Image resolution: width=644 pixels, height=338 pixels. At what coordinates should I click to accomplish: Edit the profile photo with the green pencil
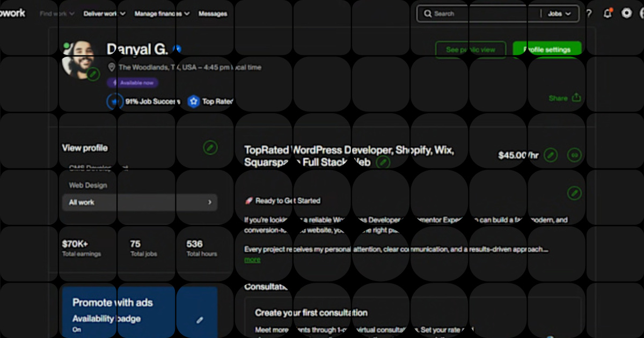click(x=93, y=74)
